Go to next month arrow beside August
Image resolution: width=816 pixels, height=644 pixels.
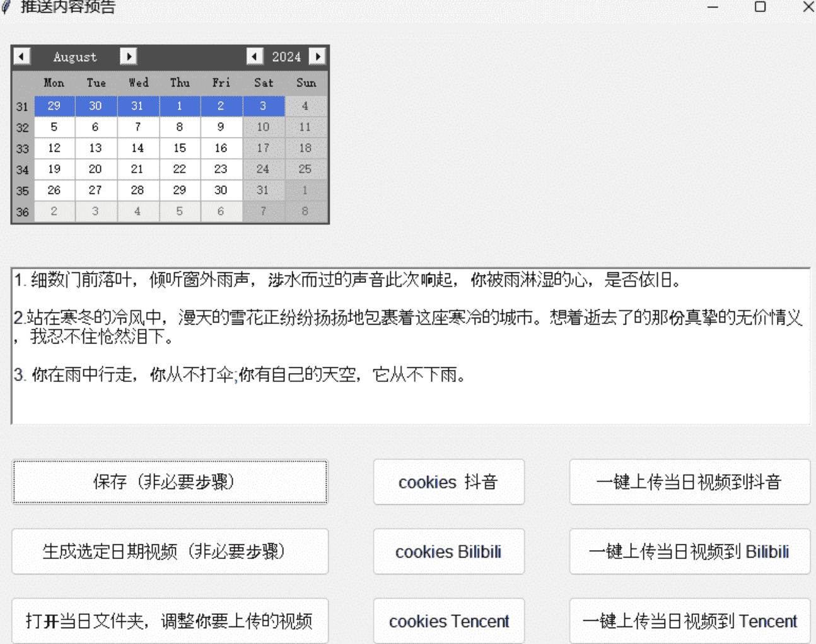[x=129, y=57]
